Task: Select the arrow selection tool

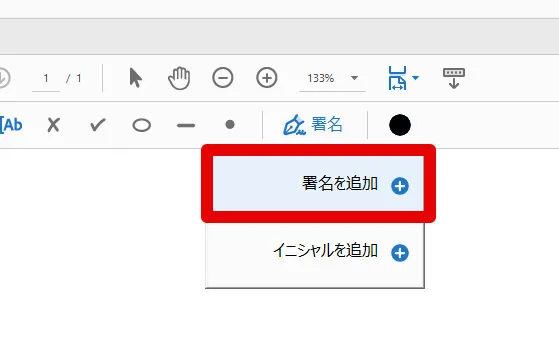Action: tap(136, 78)
